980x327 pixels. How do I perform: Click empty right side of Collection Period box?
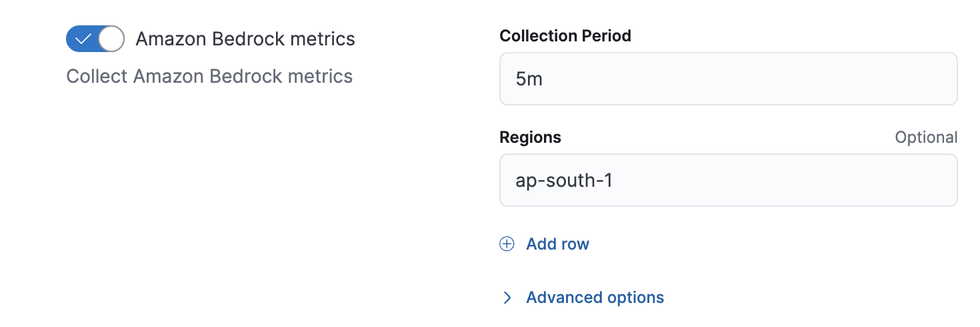[x=867, y=79]
